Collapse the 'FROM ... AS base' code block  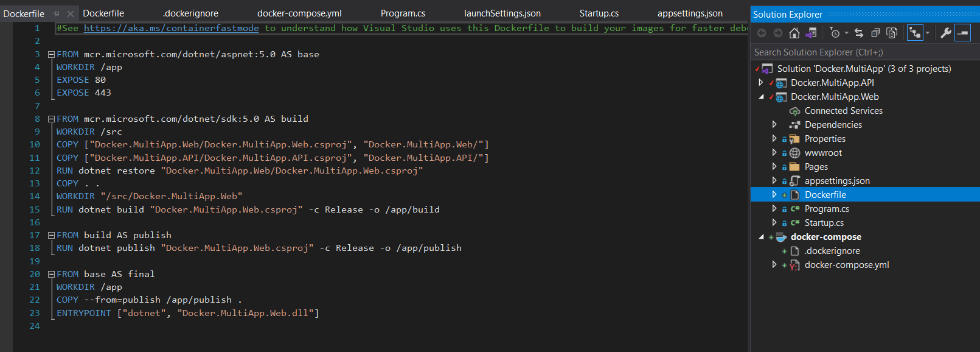(x=52, y=54)
